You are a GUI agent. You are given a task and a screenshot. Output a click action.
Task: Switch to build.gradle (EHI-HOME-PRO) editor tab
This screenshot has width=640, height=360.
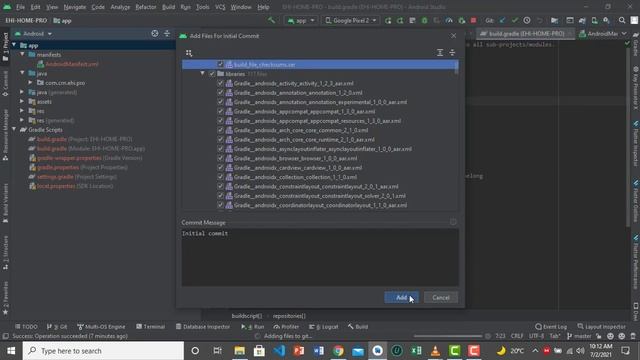tap(526, 33)
